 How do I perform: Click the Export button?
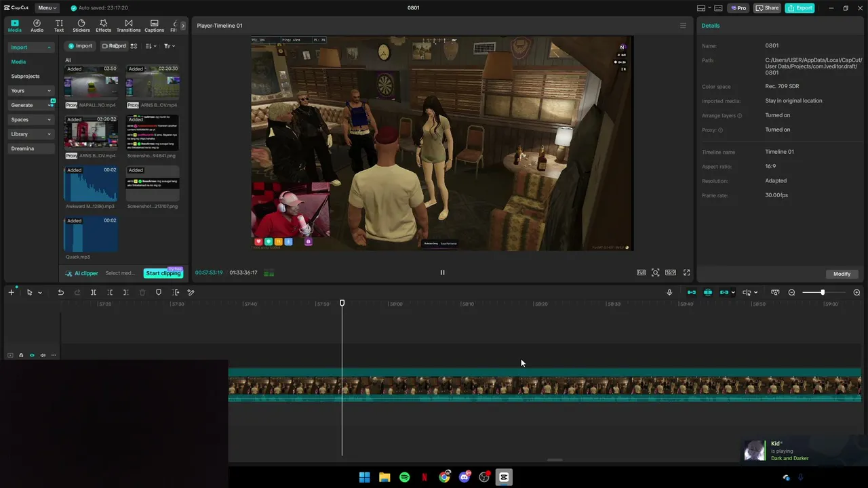pos(800,8)
